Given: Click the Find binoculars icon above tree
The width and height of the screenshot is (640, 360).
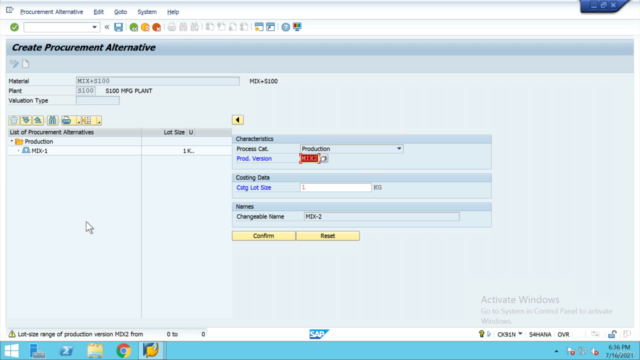Looking at the screenshot, I should (x=52, y=120).
